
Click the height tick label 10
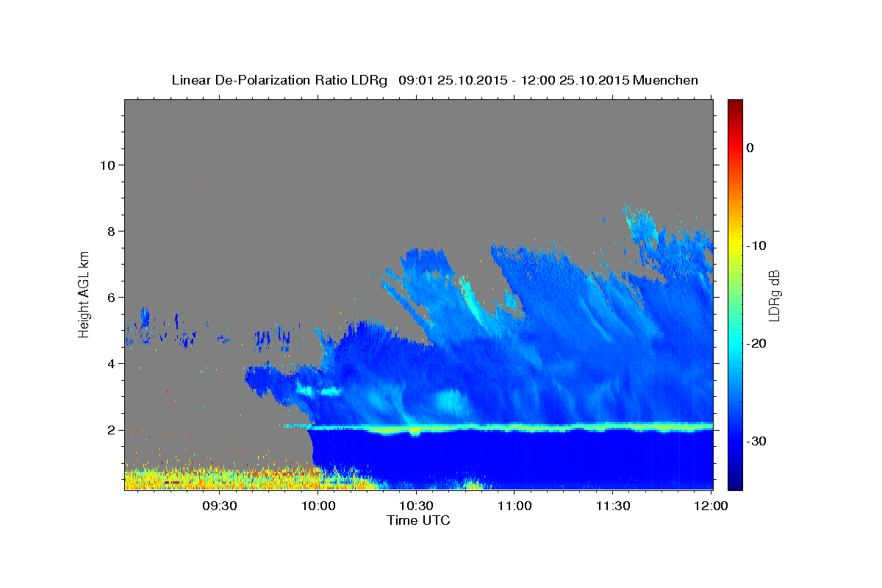(x=107, y=165)
